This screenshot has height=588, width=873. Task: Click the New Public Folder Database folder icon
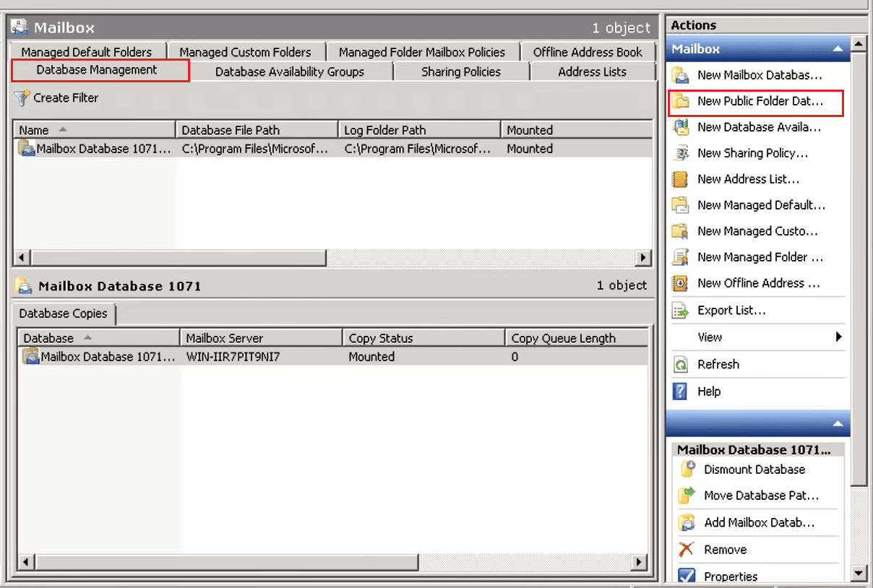pos(680,102)
